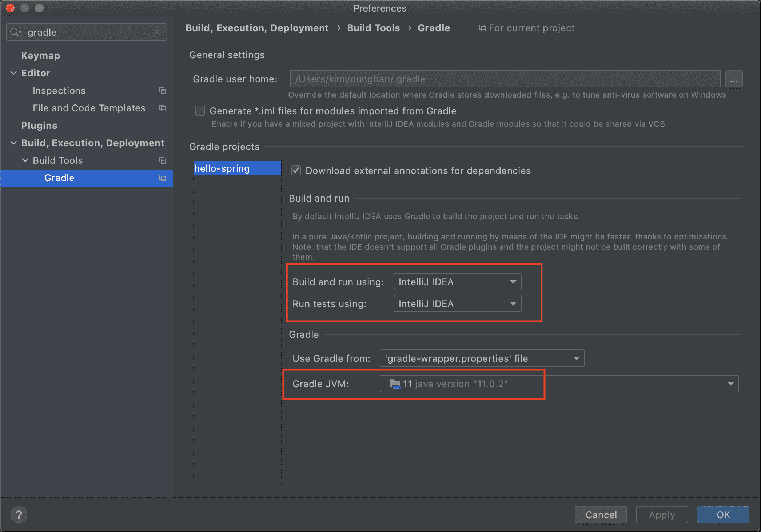The height and width of the screenshot is (532, 761).
Task: Click project-level icon beside Gradle tree item
Action: pyautogui.click(x=163, y=178)
